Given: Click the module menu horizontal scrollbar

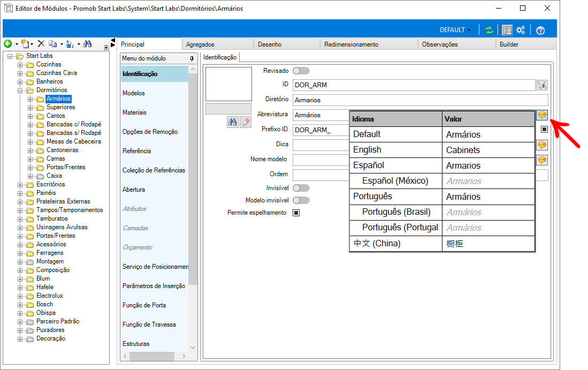Looking at the screenshot, I should (x=152, y=356).
